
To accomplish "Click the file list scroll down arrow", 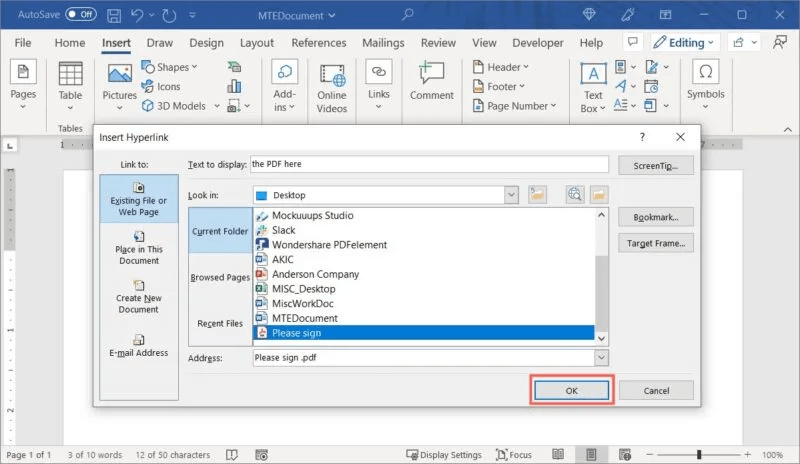I will [x=602, y=338].
